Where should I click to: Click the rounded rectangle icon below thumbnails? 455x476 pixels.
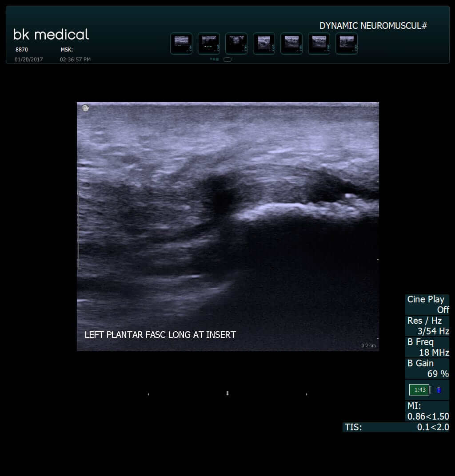[227, 59]
